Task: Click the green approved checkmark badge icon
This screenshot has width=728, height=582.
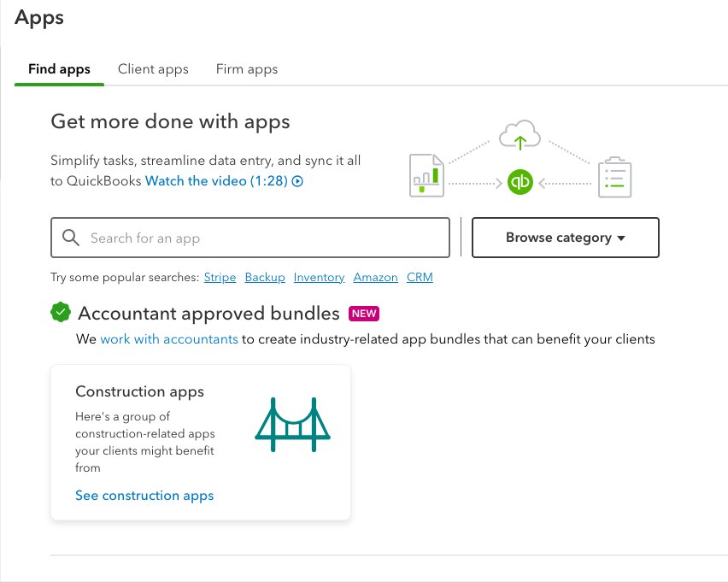Action: (61, 312)
